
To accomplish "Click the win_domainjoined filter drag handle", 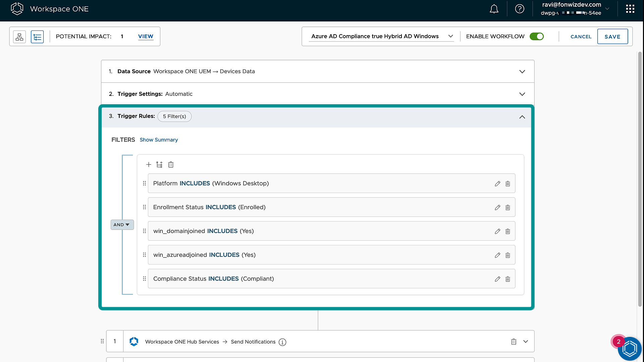I will [x=145, y=231].
